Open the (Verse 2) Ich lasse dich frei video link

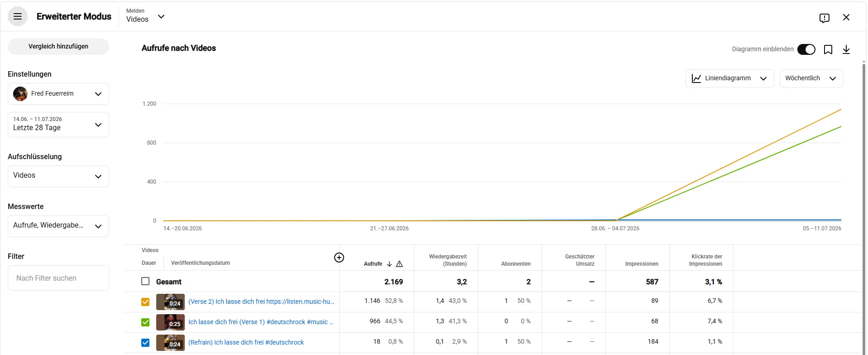click(261, 302)
